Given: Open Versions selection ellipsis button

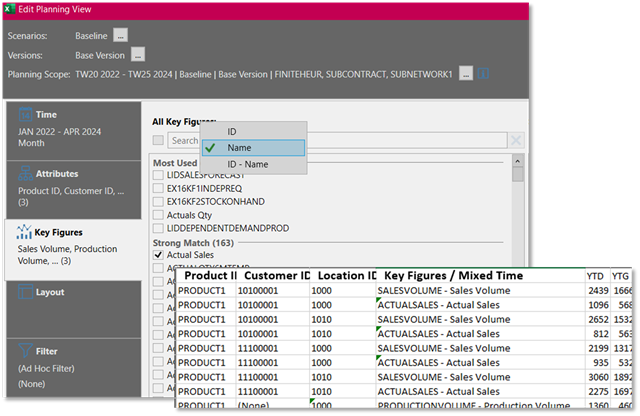Looking at the screenshot, I should [x=138, y=55].
